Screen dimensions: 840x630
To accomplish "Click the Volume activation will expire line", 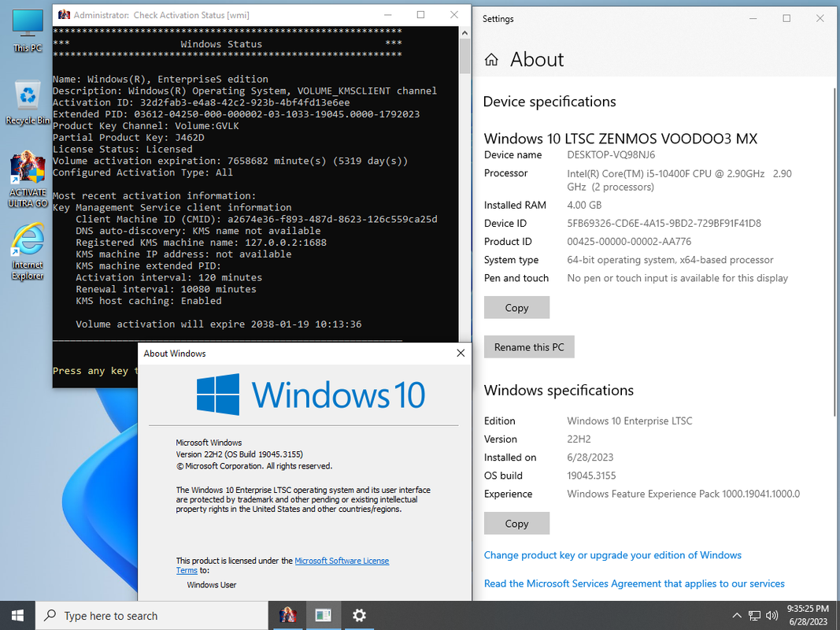I will (x=219, y=324).
